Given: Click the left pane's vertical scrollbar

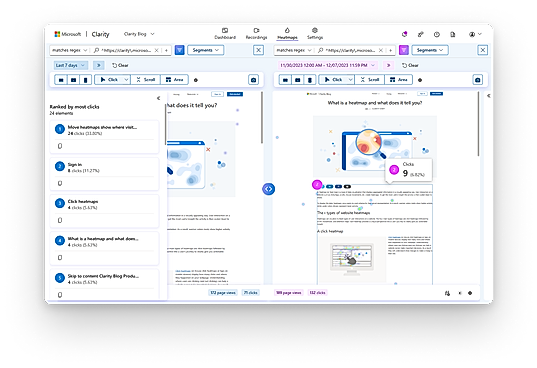Looking at the screenshot, I should [262, 117].
